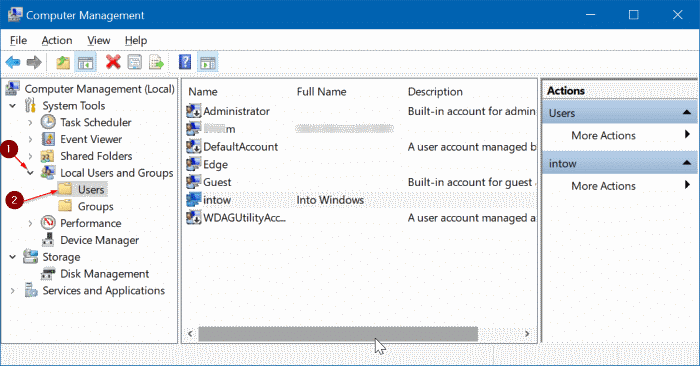The height and width of the screenshot is (366, 700).
Task: Click the Performance monitor icon
Action: click(48, 222)
